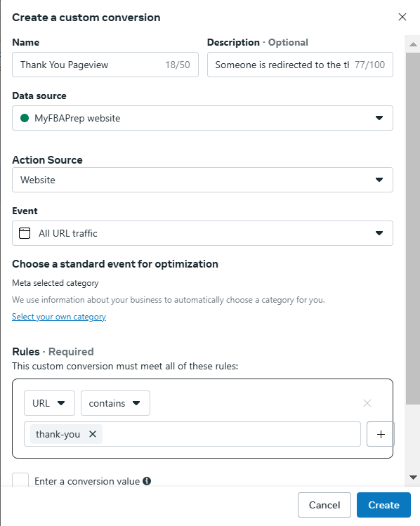The height and width of the screenshot is (526, 420).
Task: Click the 'thank-you' tag text
Action: (x=58, y=434)
